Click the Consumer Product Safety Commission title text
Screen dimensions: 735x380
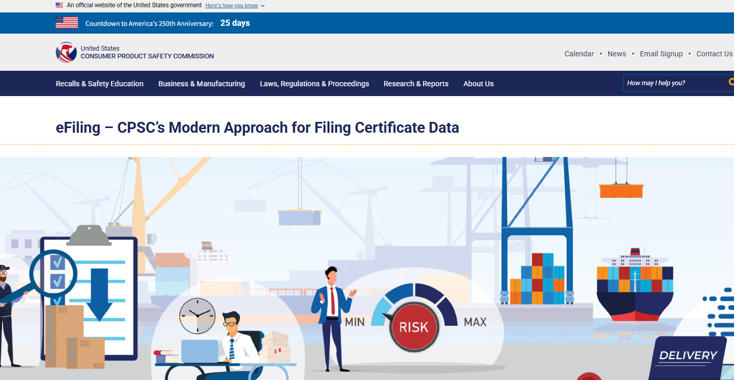[147, 56]
